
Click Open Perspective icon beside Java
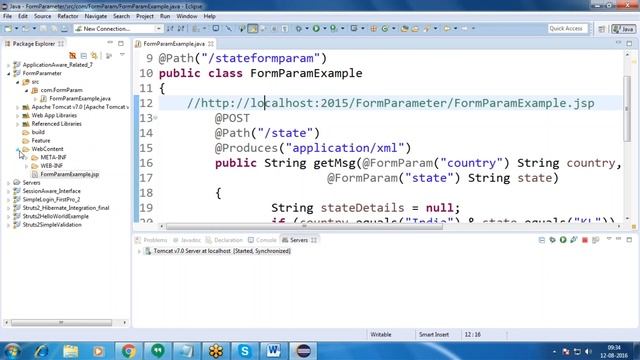tap(602, 29)
